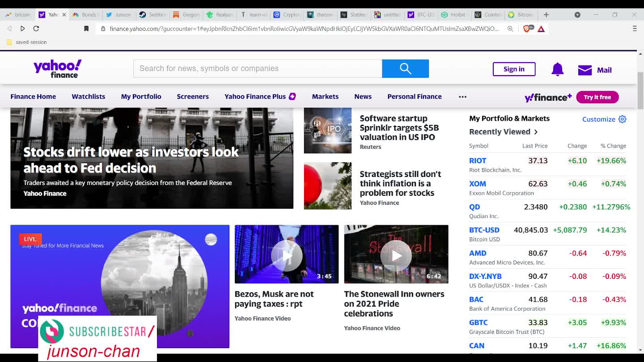This screenshot has width=644, height=362.
Task: Open the more navigation ellipsis menu
Action: pyautogui.click(x=462, y=97)
